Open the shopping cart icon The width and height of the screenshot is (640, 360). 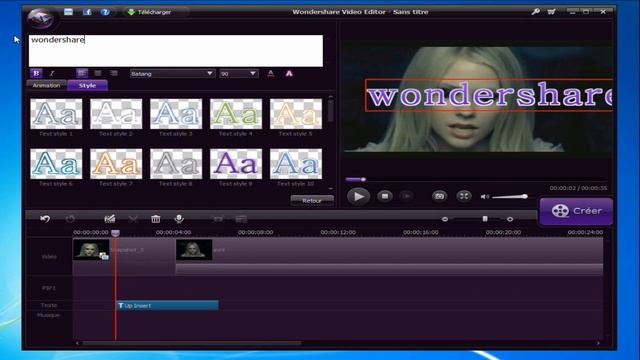click(551, 12)
